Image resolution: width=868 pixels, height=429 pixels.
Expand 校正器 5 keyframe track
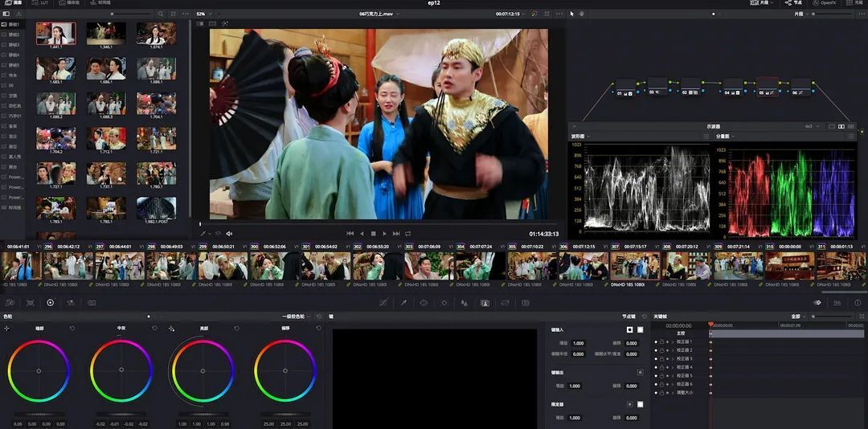pyautogui.click(x=673, y=376)
